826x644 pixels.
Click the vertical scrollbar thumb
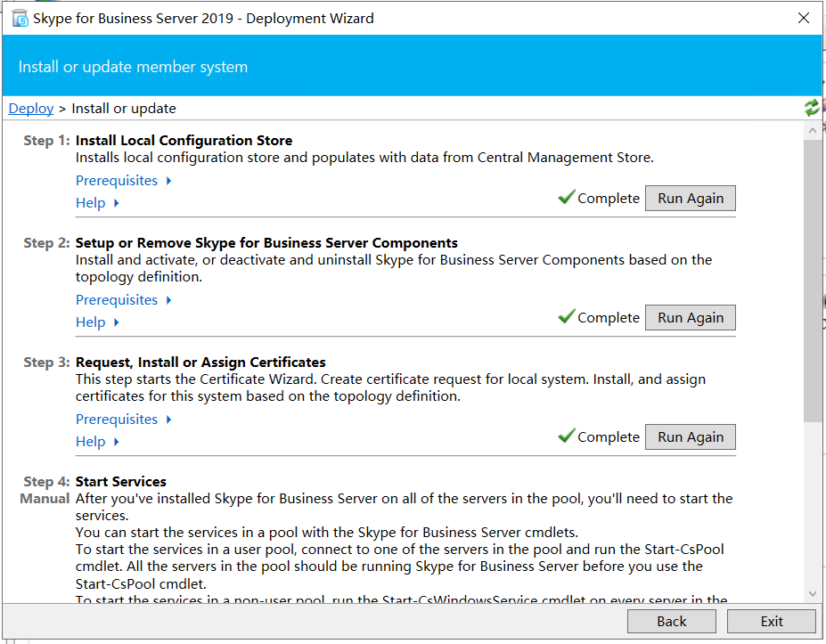pos(813,281)
